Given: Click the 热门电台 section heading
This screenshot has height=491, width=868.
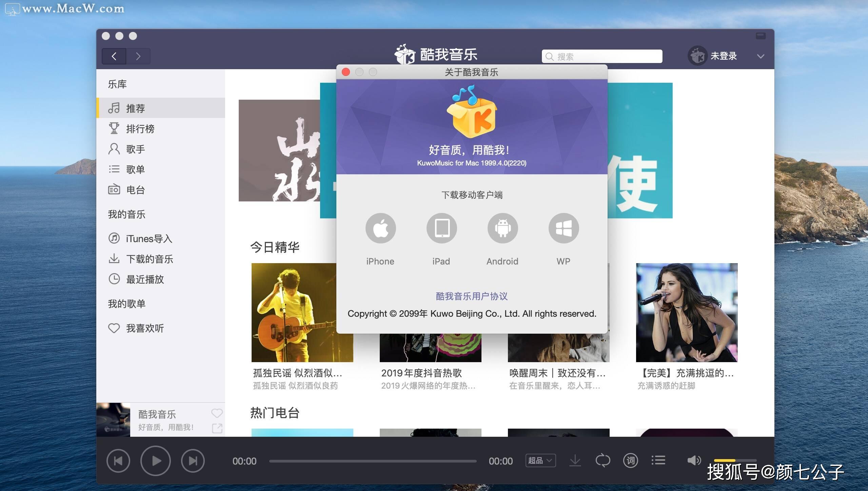Looking at the screenshot, I should click(275, 413).
